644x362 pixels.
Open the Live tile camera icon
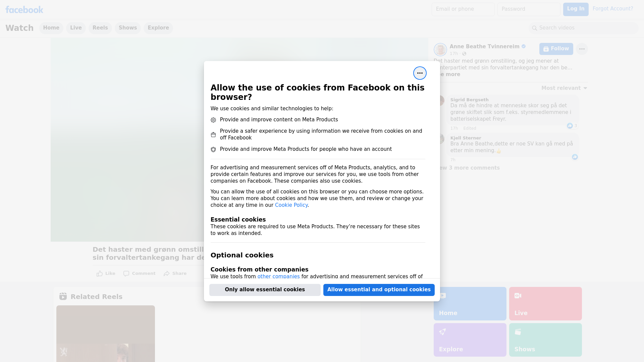point(518,296)
